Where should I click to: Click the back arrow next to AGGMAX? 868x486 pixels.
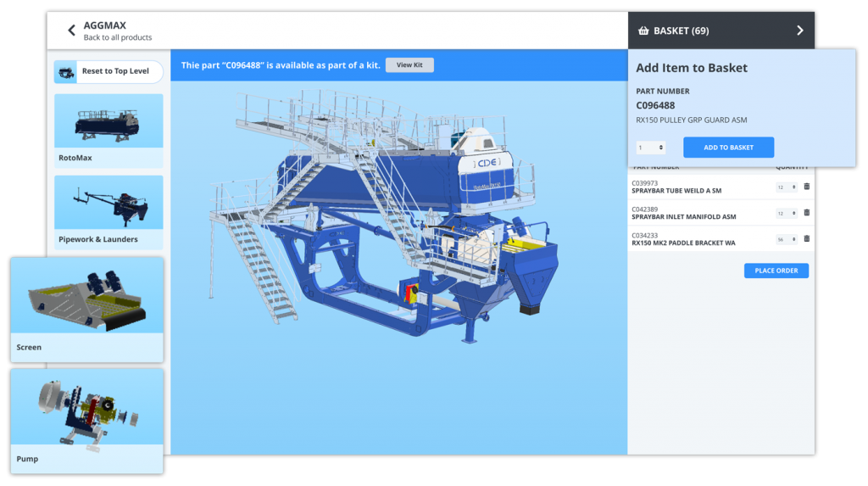tap(72, 31)
